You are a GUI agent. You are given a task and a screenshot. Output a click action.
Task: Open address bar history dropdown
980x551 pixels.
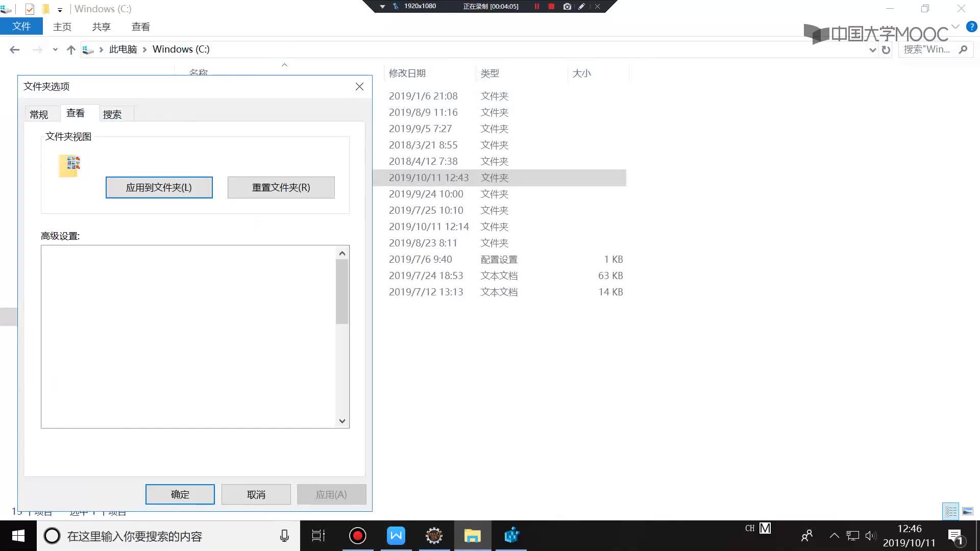pos(872,49)
